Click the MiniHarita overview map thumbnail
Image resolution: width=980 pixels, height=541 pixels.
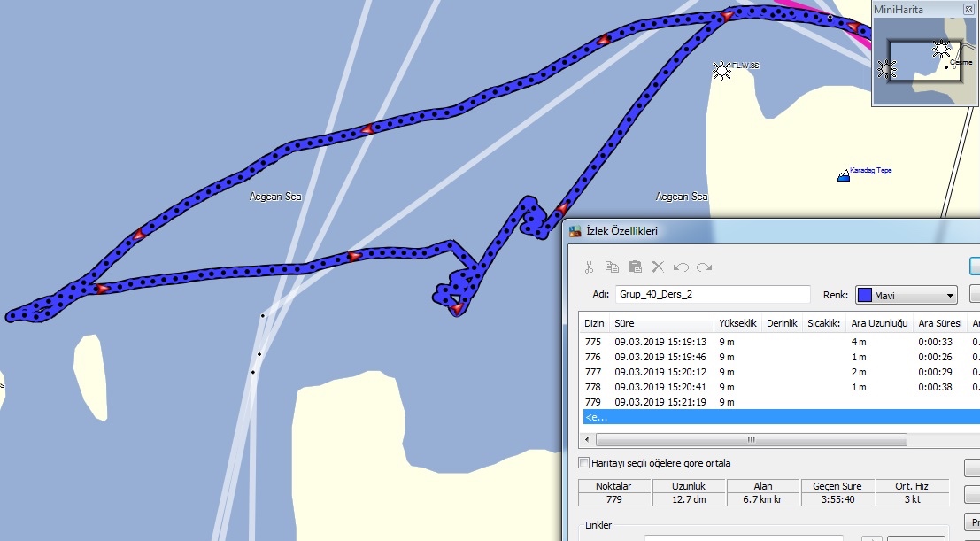tap(925, 61)
